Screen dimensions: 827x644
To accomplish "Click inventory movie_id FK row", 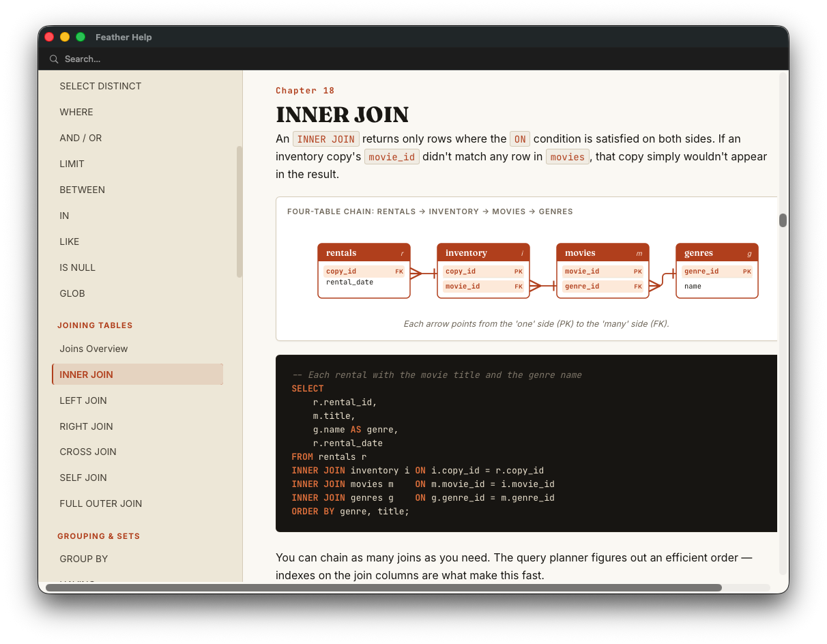I will [484, 287].
